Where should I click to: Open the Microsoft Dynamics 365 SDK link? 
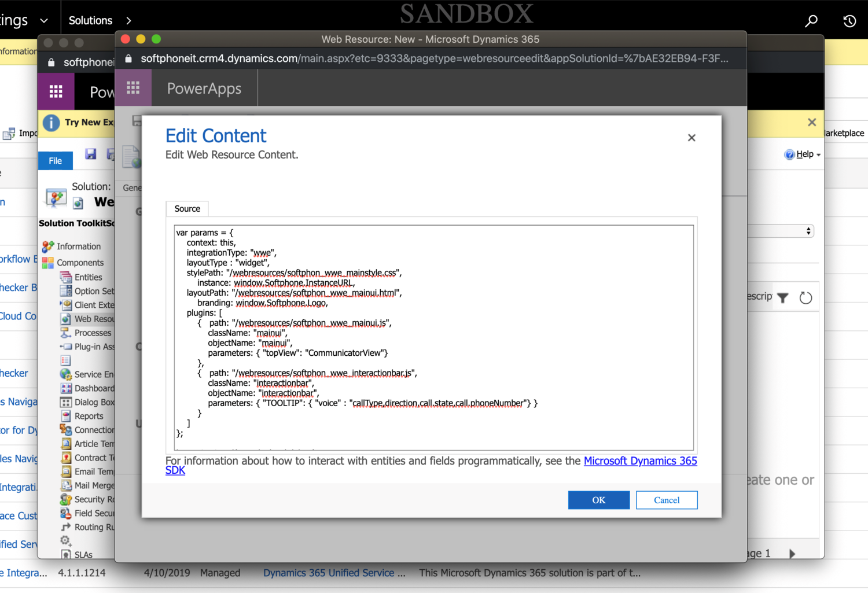point(640,461)
